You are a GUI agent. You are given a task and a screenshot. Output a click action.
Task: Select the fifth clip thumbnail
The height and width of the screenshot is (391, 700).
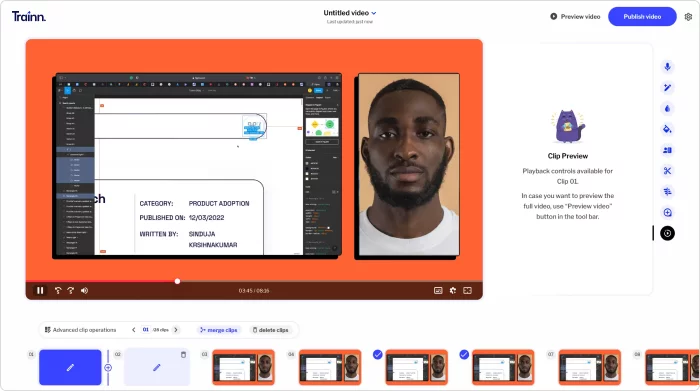point(417,367)
